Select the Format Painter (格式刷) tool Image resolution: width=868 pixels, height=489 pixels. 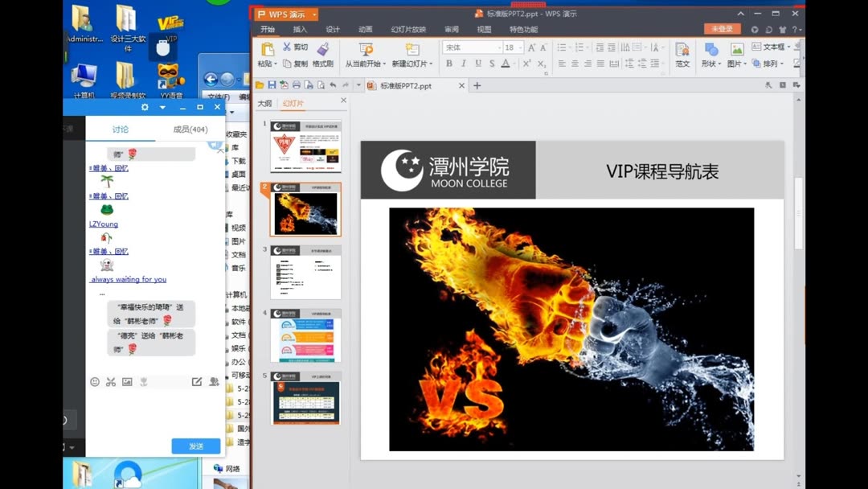click(x=324, y=56)
